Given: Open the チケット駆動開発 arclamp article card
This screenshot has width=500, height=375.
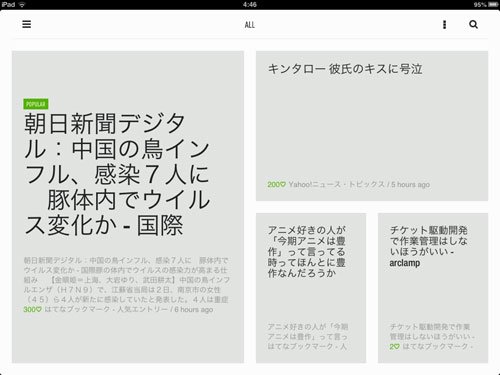Looking at the screenshot, I should coord(433,288).
